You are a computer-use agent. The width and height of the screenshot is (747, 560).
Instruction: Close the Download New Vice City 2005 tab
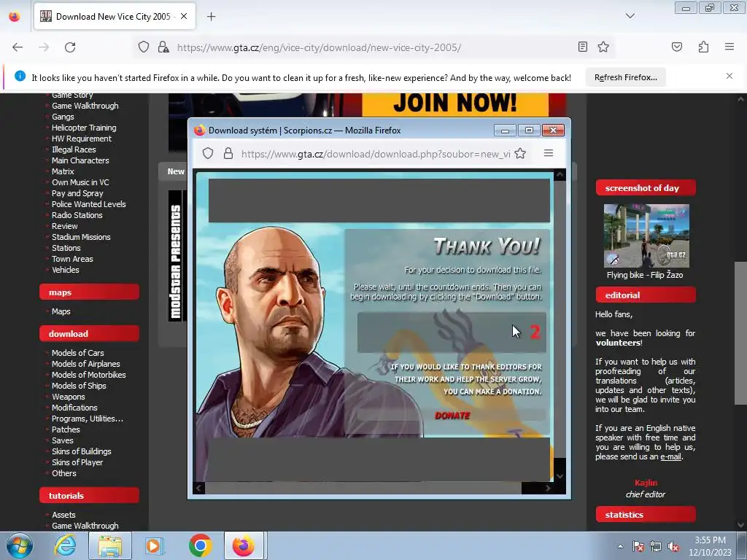point(184,16)
